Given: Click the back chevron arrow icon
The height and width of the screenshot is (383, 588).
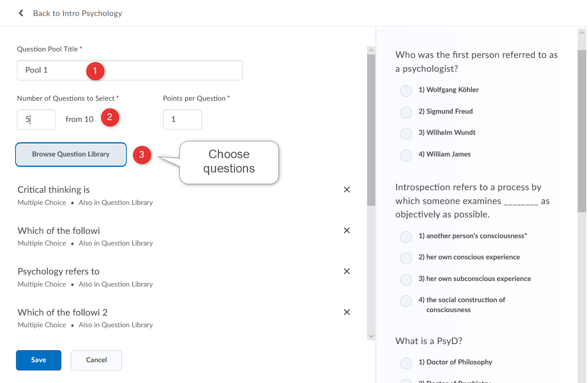Looking at the screenshot, I should 21,13.
